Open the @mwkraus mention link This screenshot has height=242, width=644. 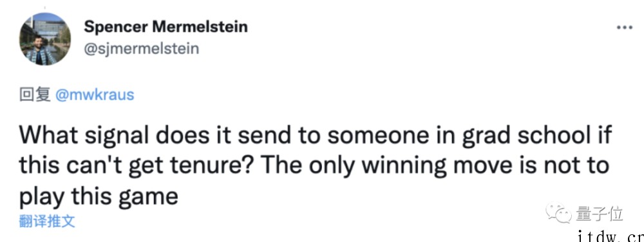95,95
